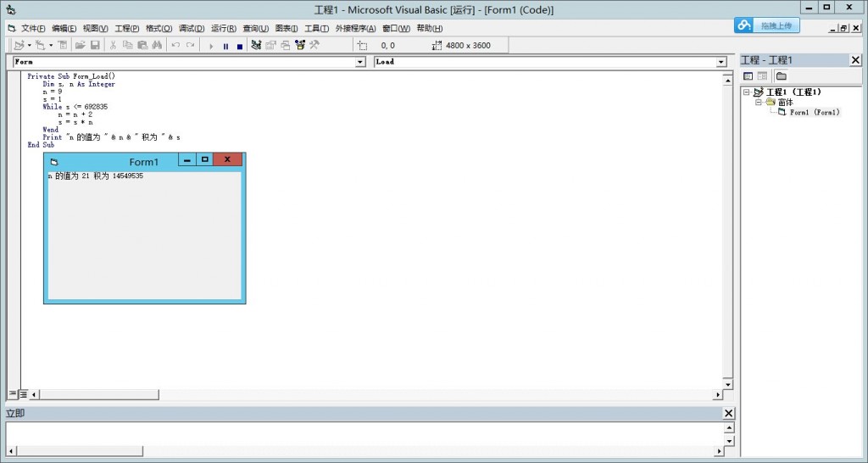Click the blue cloud upload button

point(766,25)
